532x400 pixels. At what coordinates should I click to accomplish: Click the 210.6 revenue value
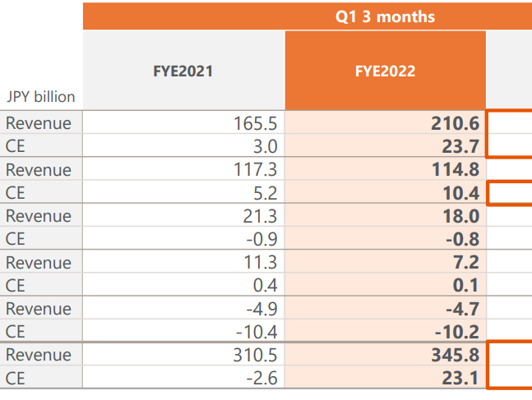(x=456, y=123)
